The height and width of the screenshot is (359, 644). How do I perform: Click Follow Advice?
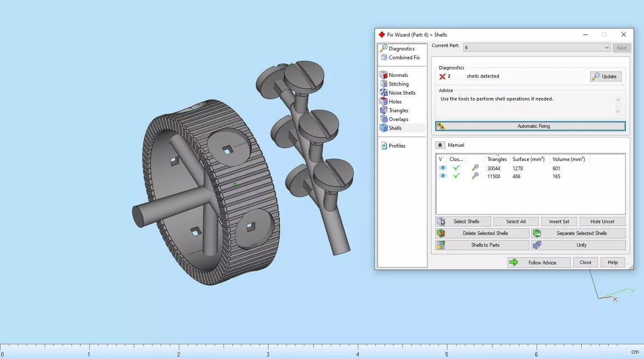pos(539,263)
